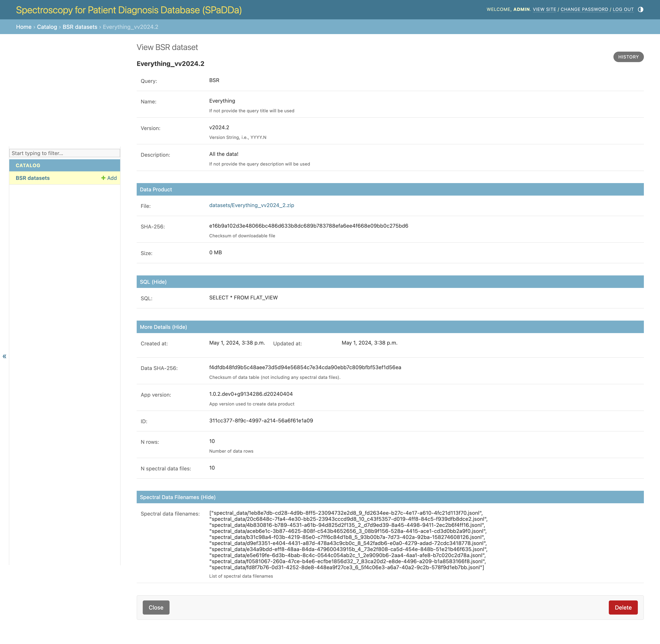Click the SHA-256 checksum starting e16b9a10

309,226
